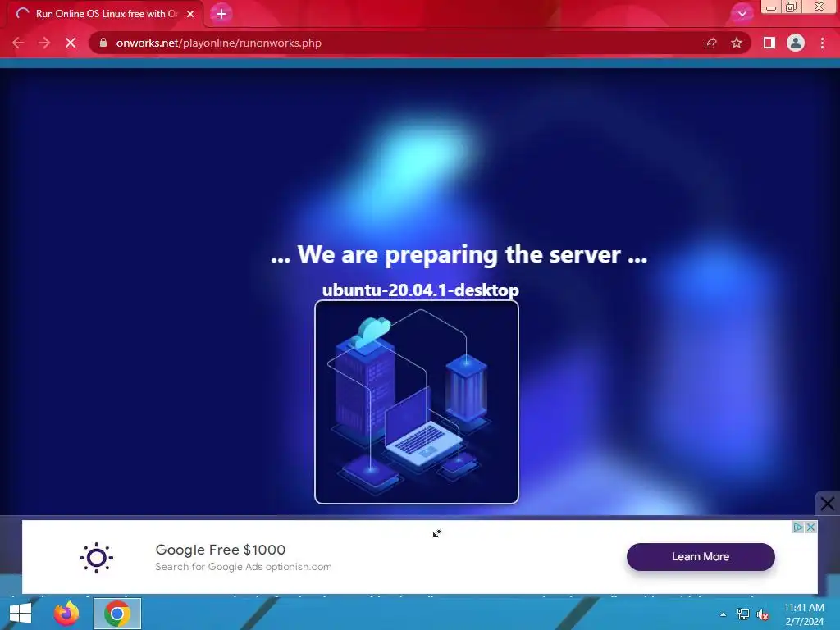Open Chrome's three-dot menu
Viewport: 840px width, 630px height.
(822, 43)
